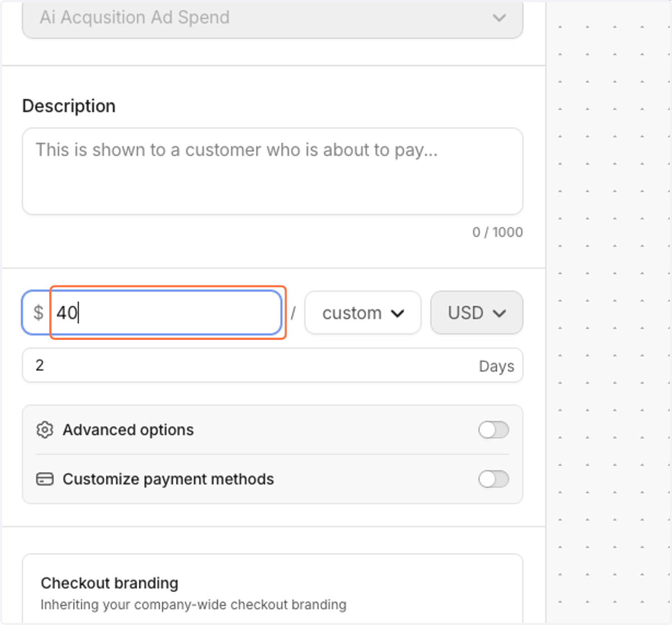
Task: Open the custom billing period dropdown
Action: [362, 312]
